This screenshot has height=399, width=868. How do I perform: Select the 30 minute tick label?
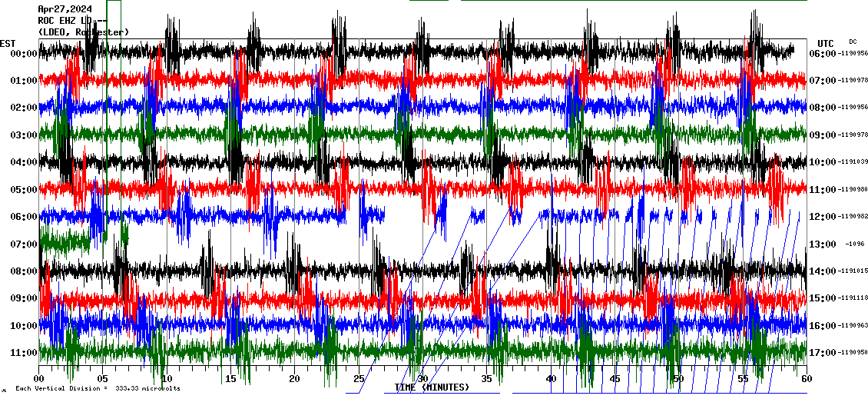click(422, 379)
